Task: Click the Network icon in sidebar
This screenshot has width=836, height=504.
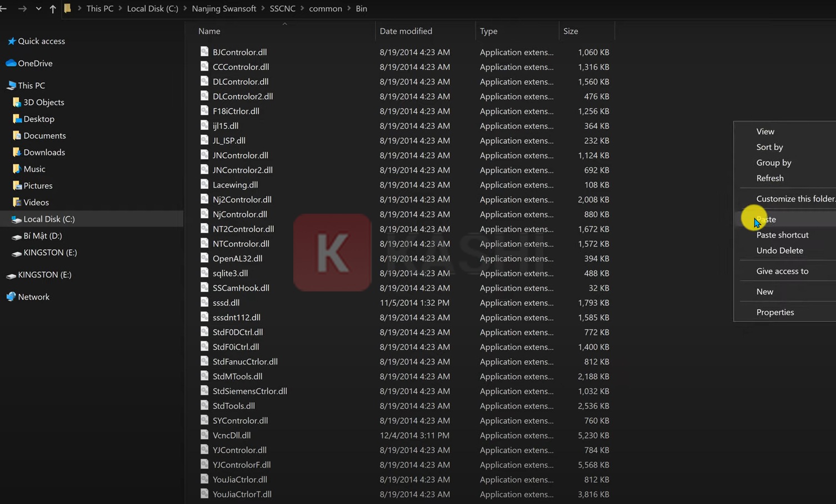Action: pos(11,297)
